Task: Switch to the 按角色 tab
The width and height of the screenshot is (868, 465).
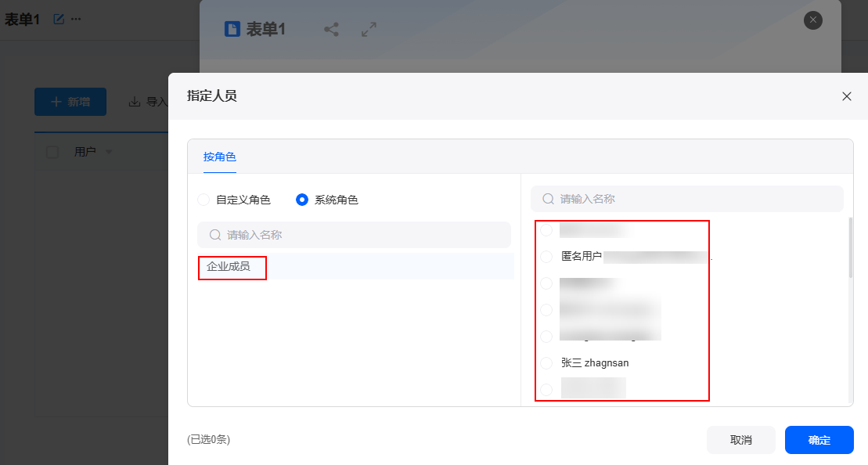Action: tap(220, 157)
